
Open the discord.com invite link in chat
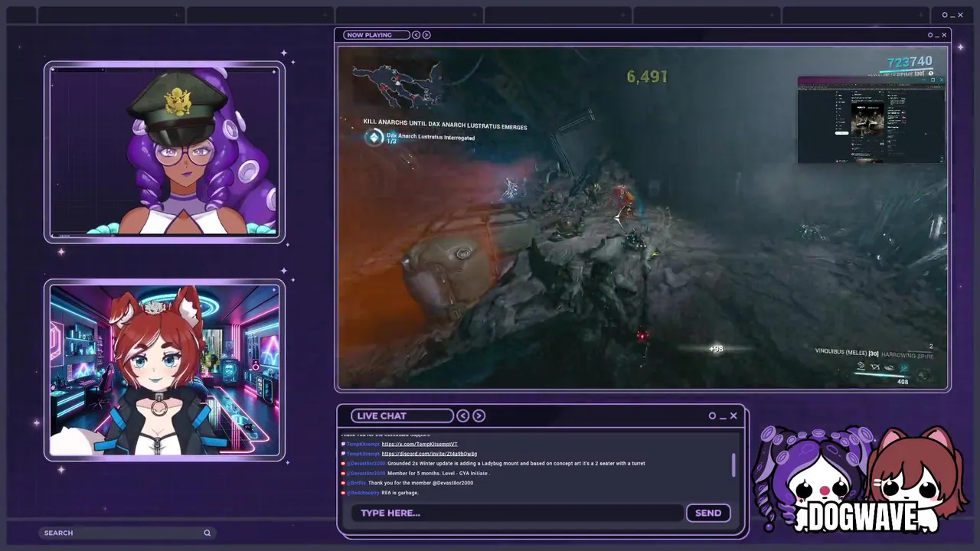pyautogui.click(x=430, y=454)
